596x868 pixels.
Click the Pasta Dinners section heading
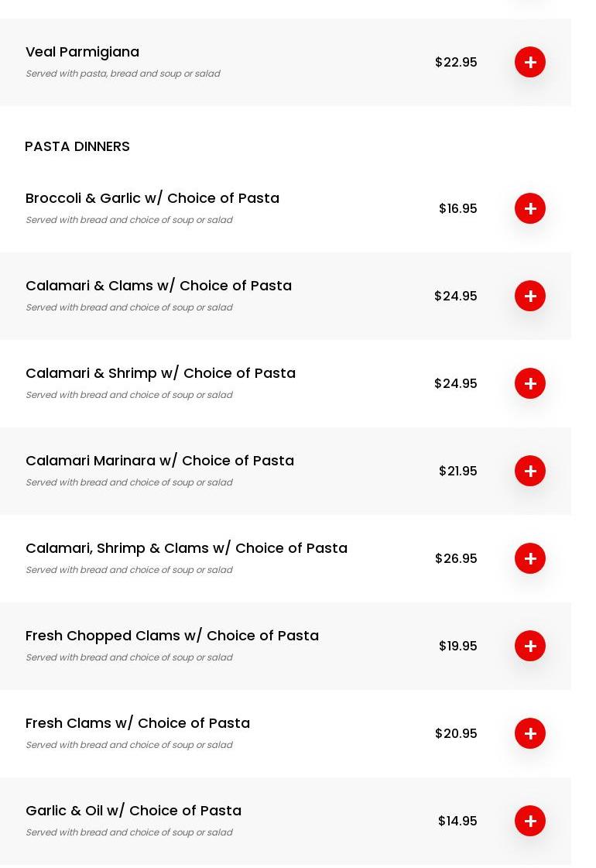[x=77, y=146]
